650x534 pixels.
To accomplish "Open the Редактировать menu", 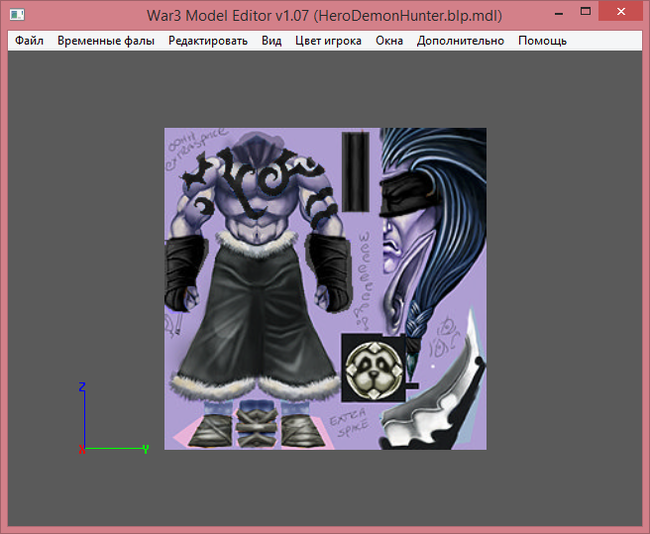I will (x=208, y=41).
